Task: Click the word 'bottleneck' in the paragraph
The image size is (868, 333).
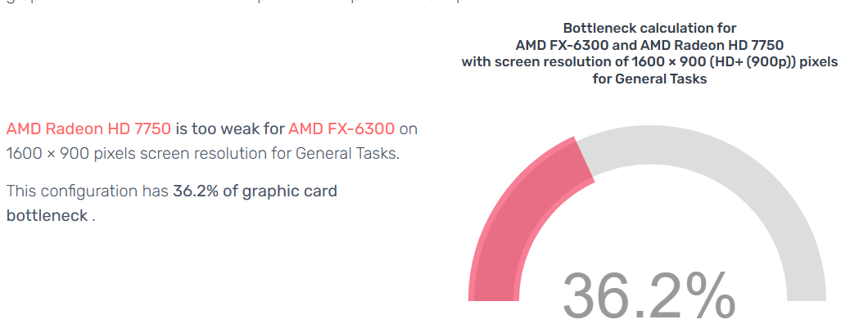Action: point(47,215)
